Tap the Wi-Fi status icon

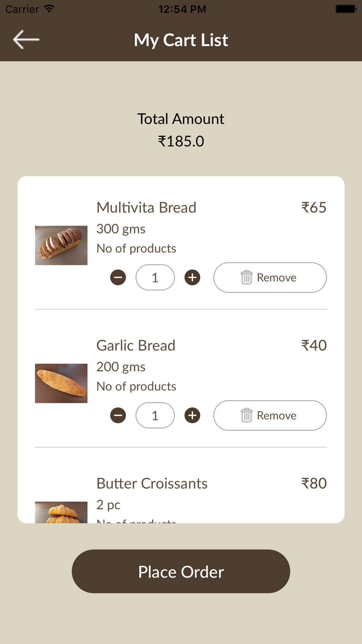pyautogui.click(x=49, y=9)
